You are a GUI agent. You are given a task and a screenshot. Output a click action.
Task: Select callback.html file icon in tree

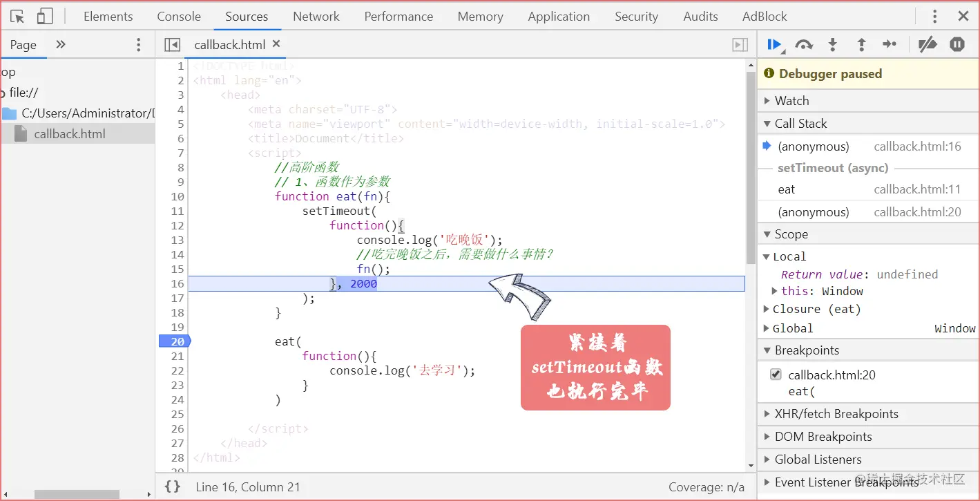click(x=21, y=134)
